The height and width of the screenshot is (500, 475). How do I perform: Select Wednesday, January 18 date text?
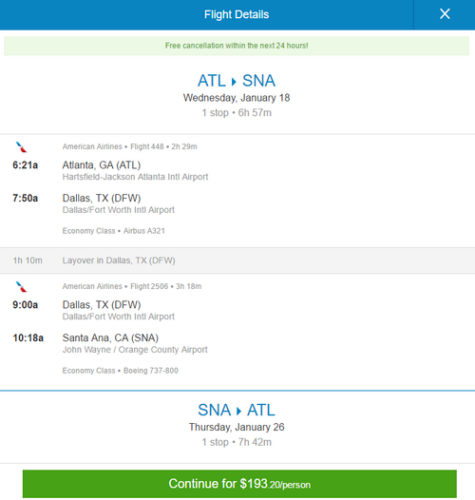[236, 98]
